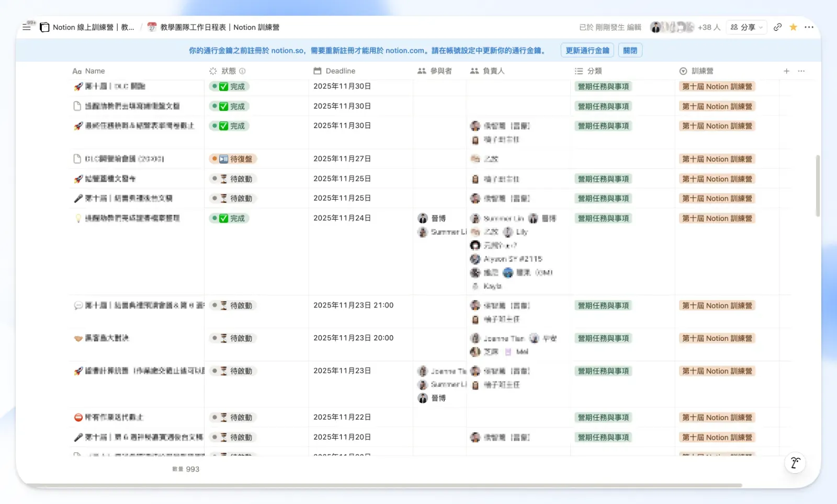Click the collaborator avatars group
The width and height of the screenshot is (837, 504).
point(672,27)
